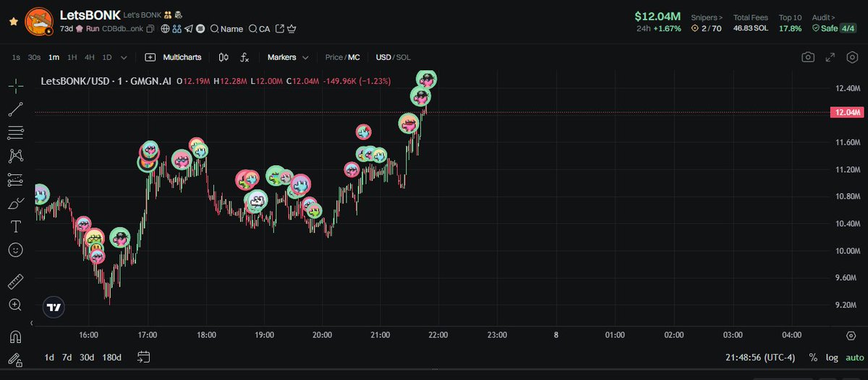Activate the zoom-in magnifier tool
The image size is (868, 380).
(x=15, y=305)
